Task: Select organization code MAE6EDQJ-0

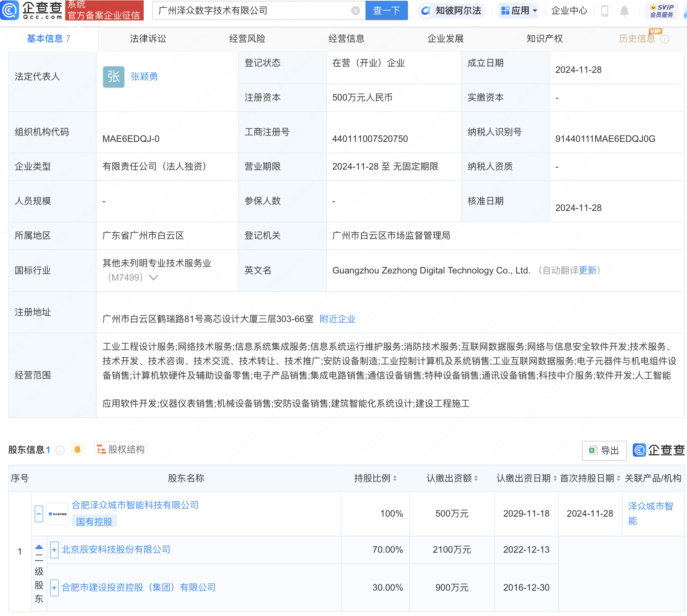Action: point(131,139)
